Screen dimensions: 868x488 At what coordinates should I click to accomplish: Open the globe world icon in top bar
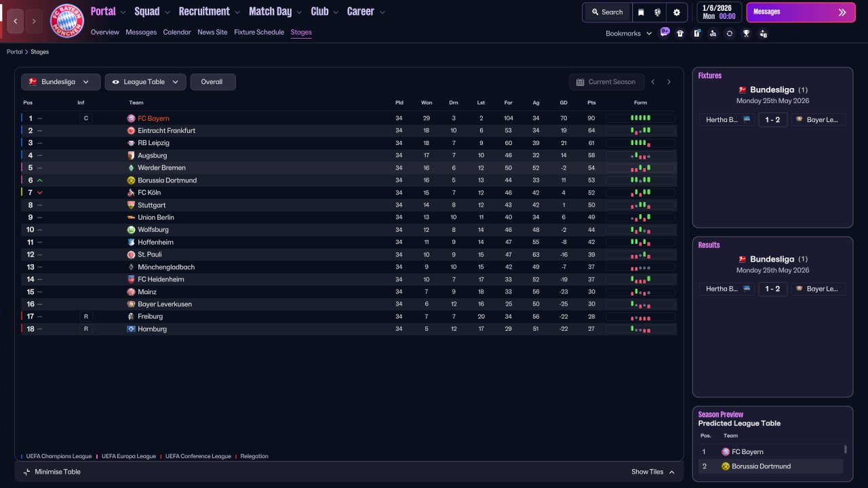tap(658, 12)
